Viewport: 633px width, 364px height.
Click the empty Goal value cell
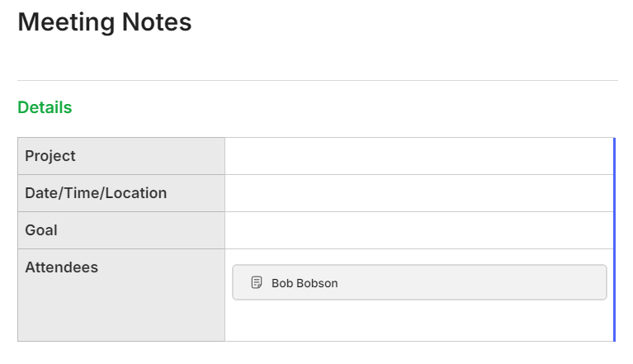419,230
